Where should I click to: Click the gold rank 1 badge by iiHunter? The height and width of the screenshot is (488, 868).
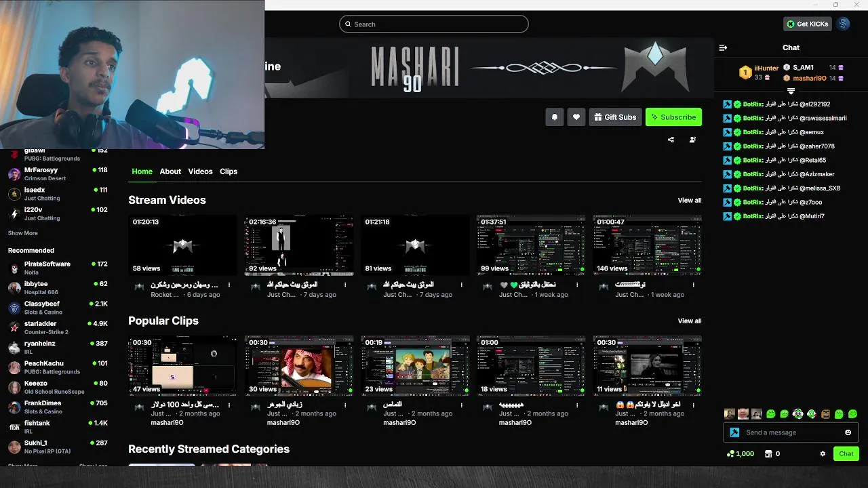click(x=745, y=73)
